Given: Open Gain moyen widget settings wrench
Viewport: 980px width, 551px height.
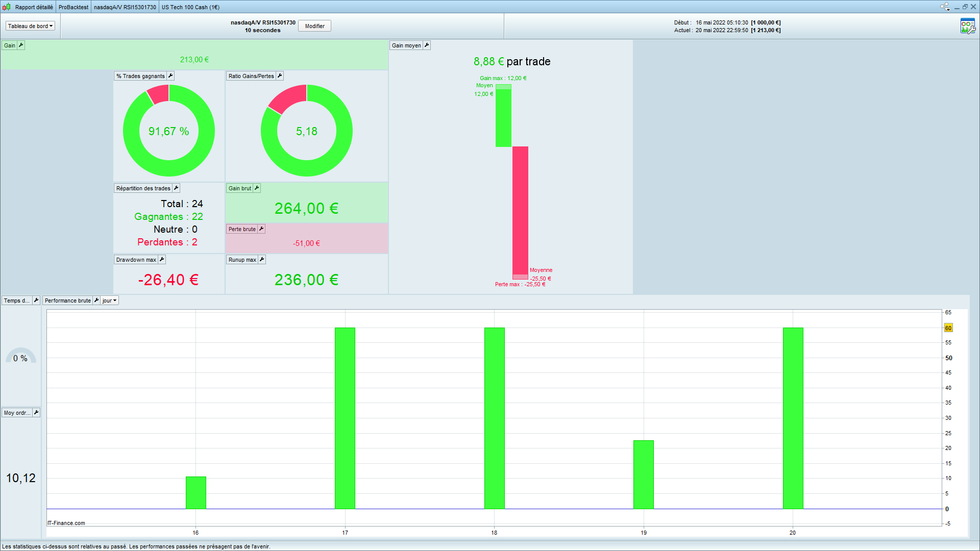Looking at the screenshot, I should click(x=427, y=45).
